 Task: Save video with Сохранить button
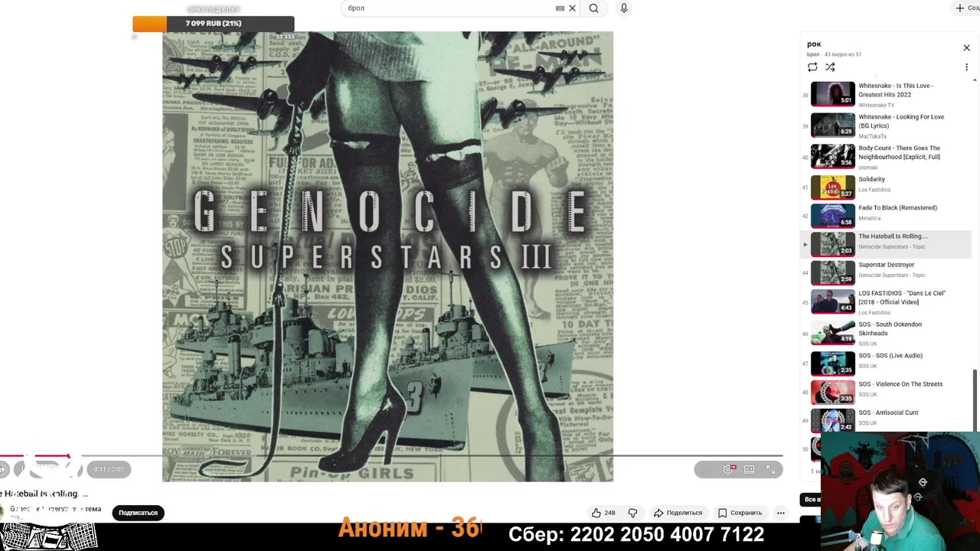(x=740, y=513)
